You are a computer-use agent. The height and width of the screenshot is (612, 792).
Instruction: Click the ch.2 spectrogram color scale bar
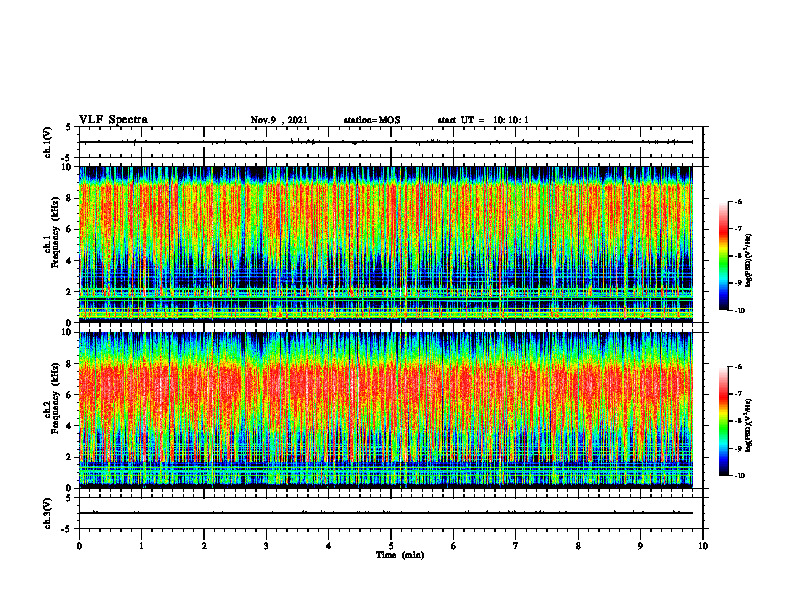[x=723, y=421]
